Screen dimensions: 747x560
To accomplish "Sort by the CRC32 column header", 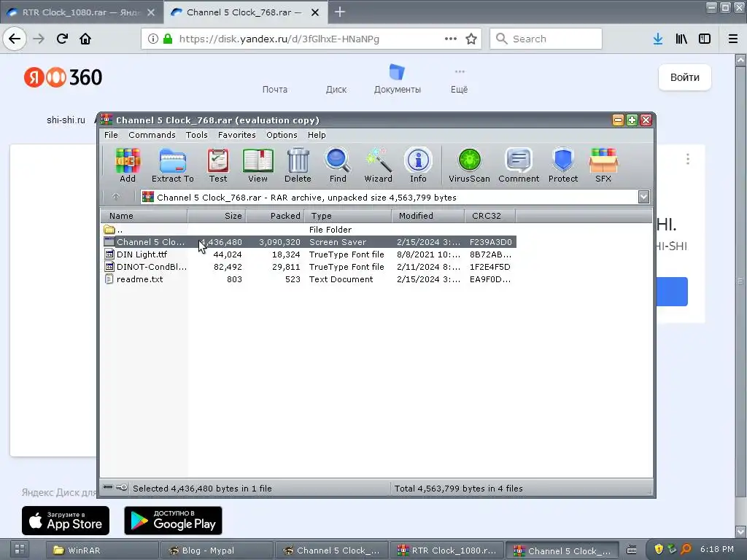I will point(490,216).
